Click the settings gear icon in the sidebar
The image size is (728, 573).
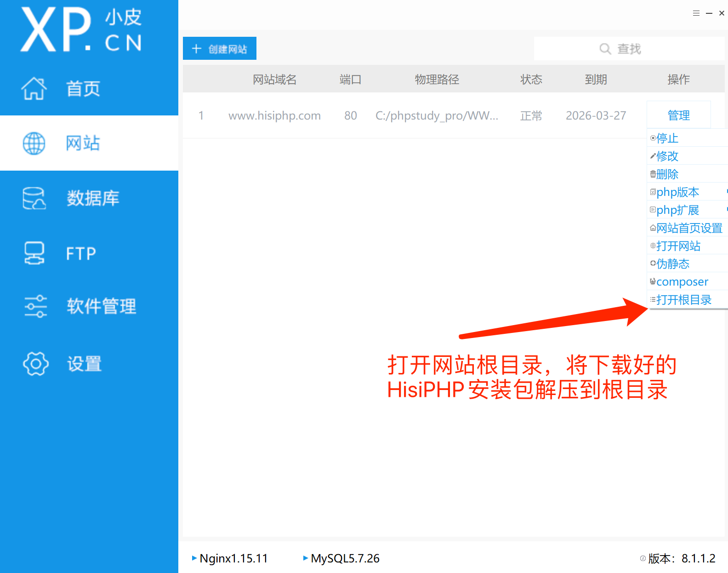coord(35,364)
